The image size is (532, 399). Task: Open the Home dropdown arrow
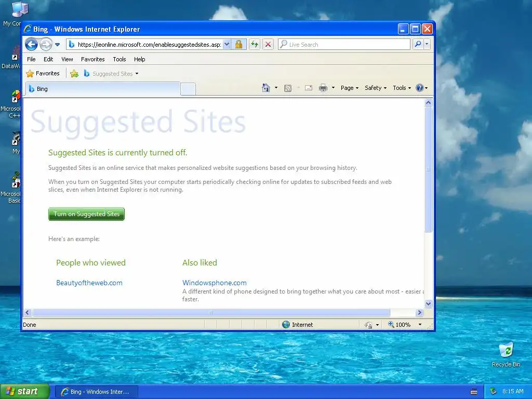click(276, 88)
